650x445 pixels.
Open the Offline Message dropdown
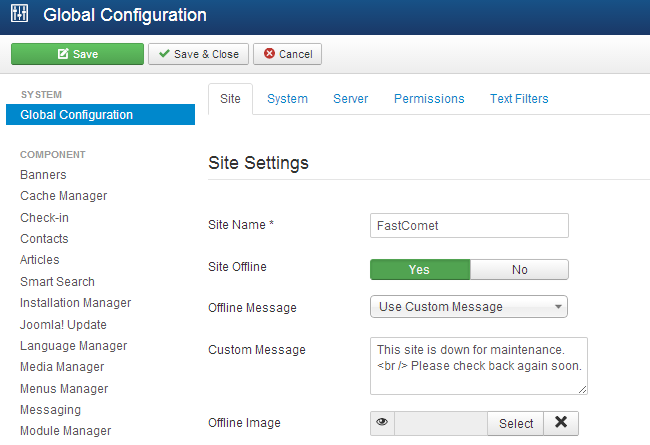pyautogui.click(x=468, y=307)
